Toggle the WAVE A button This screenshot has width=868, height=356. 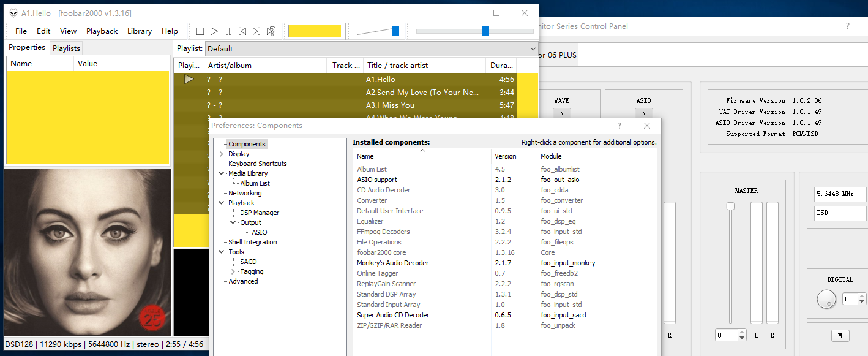561,113
